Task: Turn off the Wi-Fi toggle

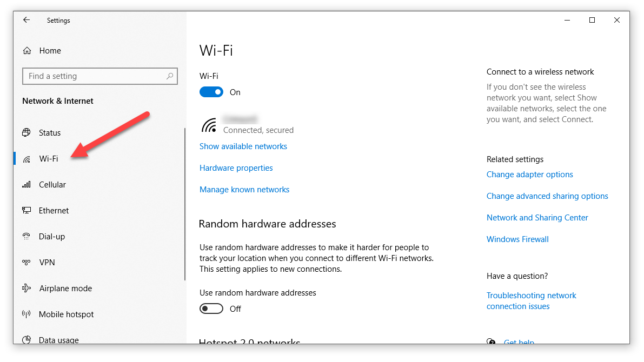Action: pos(211,92)
